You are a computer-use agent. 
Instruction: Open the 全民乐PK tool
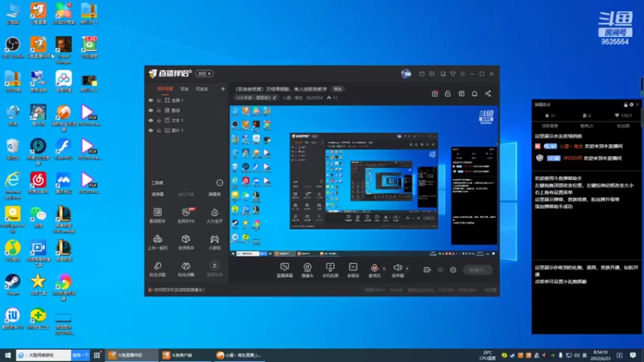click(x=186, y=216)
